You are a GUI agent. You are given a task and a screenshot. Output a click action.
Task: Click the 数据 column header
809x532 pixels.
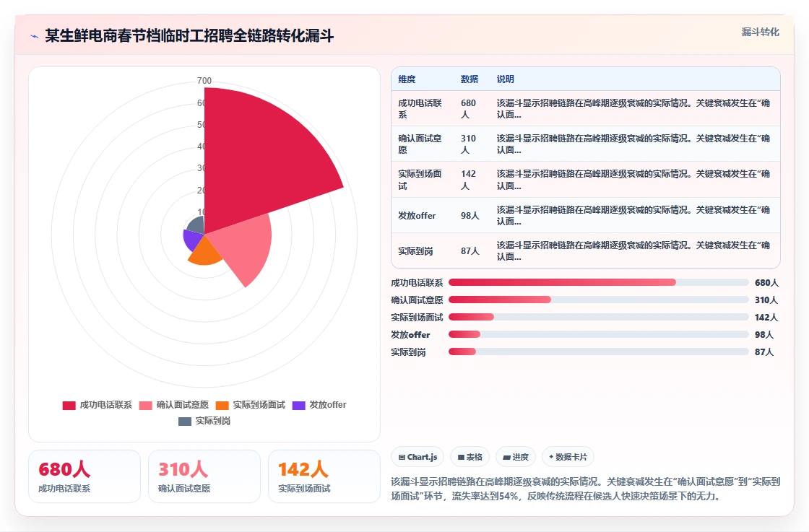point(470,79)
